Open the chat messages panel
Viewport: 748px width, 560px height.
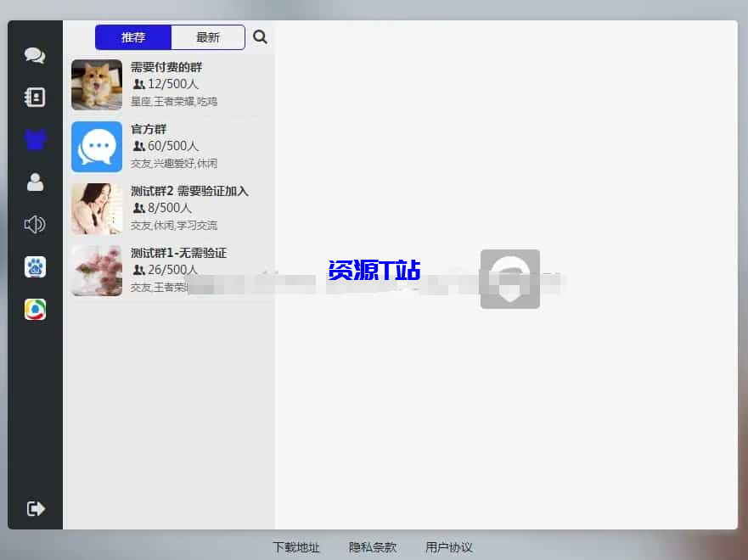point(34,54)
